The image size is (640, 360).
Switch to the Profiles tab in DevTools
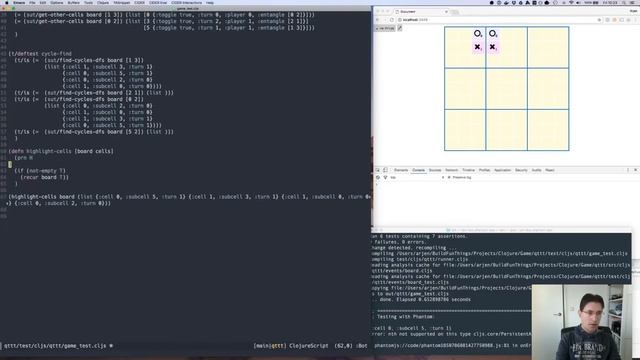pos(484,170)
